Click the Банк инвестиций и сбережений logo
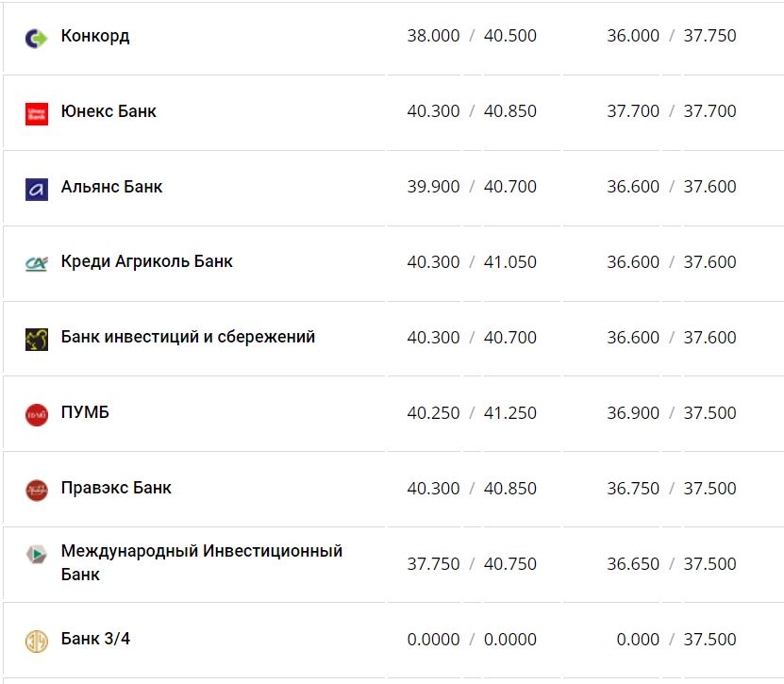This screenshot has height=684, width=784. [x=36, y=339]
